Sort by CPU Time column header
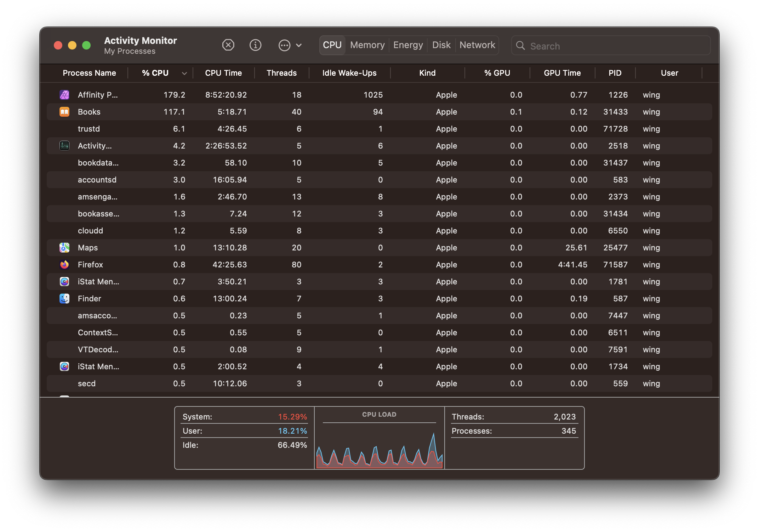This screenshot has width=759, height=532. tap(223, 73)
